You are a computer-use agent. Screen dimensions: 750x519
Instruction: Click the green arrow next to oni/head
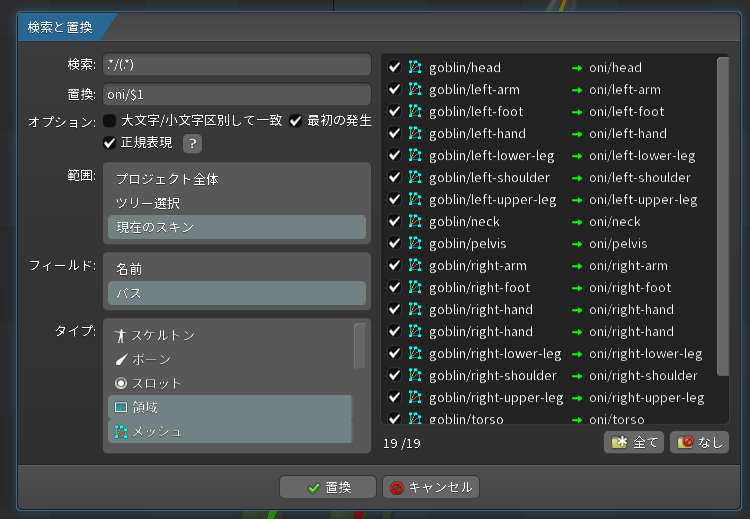(x=577, y=68)
